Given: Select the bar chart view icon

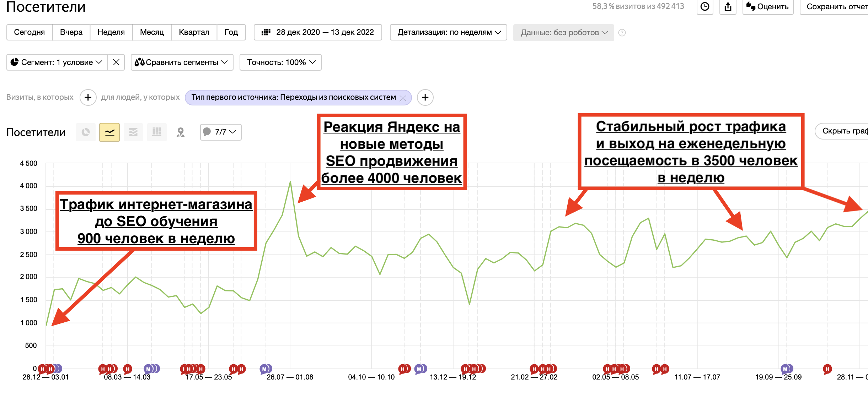Looking at the screenshot, I should pyautogui.click(x=157, y=132).
